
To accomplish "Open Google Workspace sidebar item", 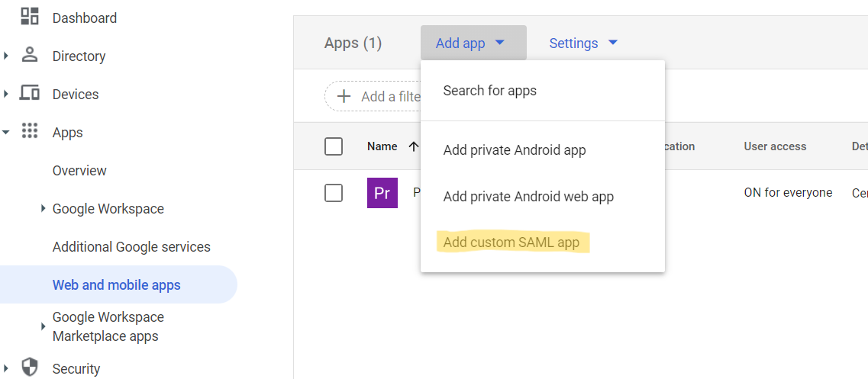I will point(108,209).
